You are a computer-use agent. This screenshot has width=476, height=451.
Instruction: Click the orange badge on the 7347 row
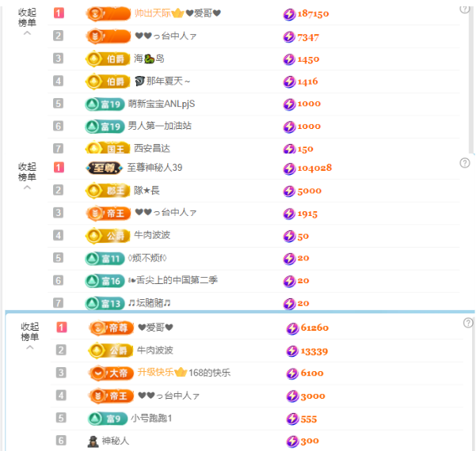coord(108,36)
